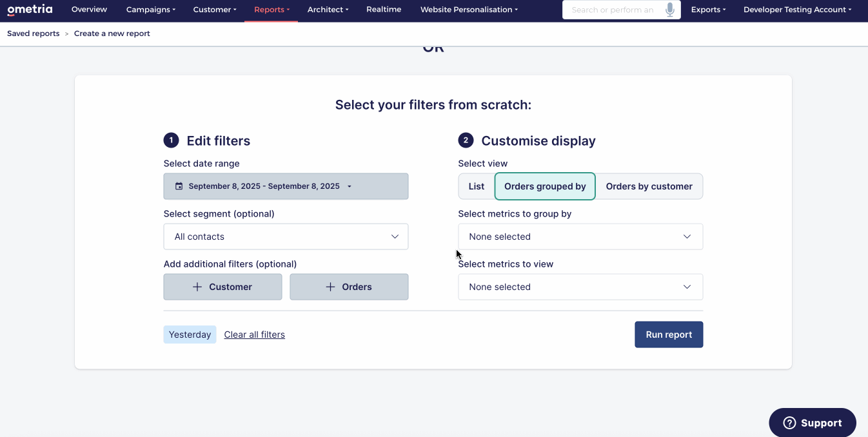
Task: Click the calendar icon in the date range field
Action: point(179,186)
